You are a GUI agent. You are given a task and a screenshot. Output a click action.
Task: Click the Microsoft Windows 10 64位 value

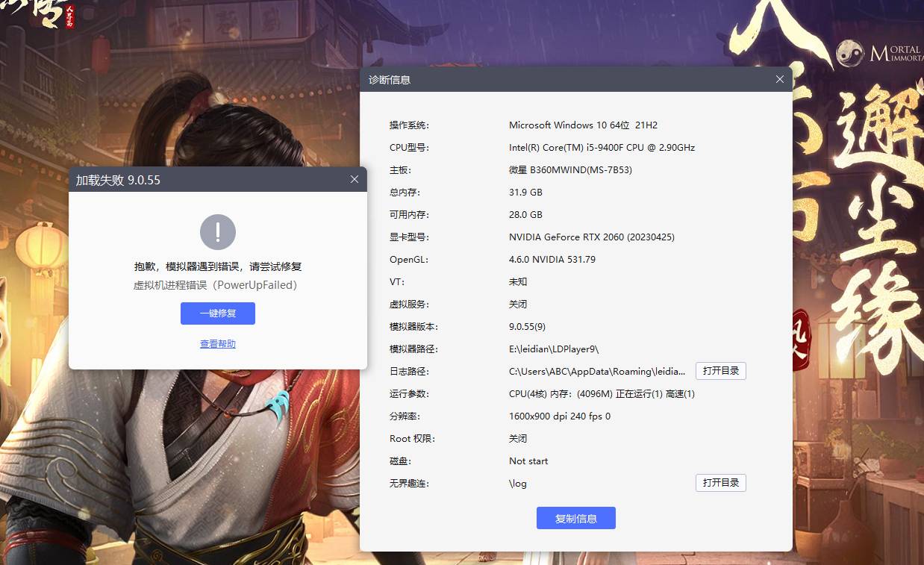coord(582,125)
